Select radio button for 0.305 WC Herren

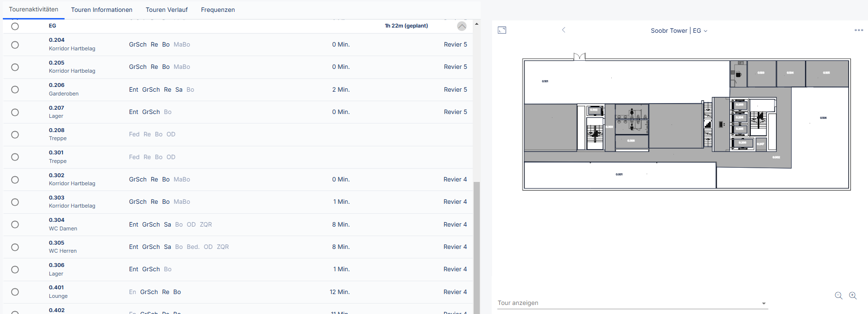point(15,247)
